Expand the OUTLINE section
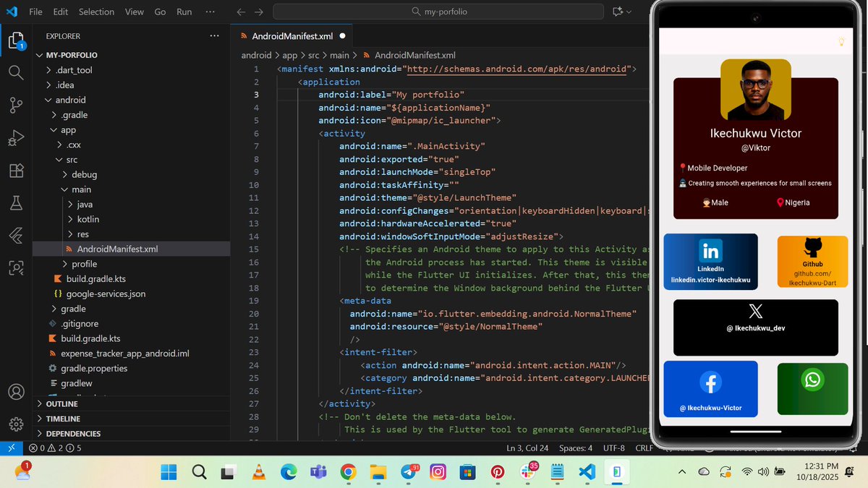The width and height of the screenshot is (868, 488). coord(132,403)
